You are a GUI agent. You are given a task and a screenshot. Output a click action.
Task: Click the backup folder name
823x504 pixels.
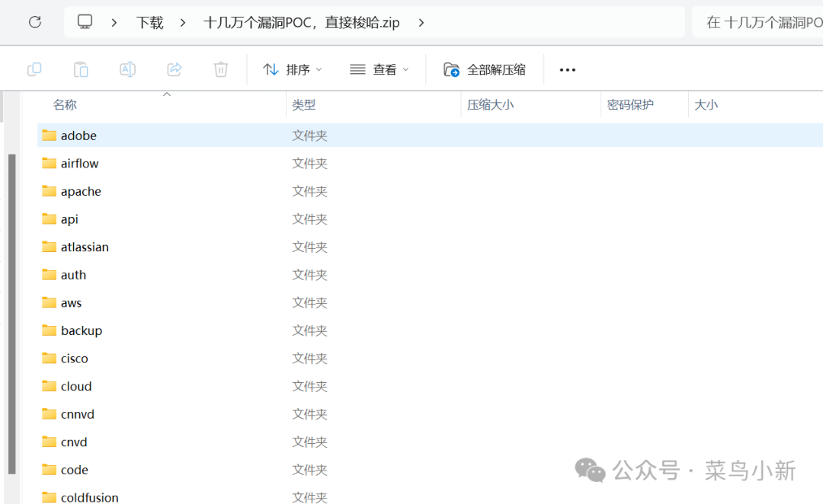82,330
